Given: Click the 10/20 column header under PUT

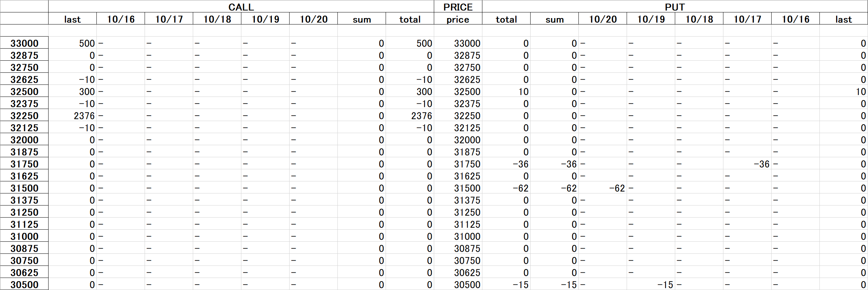Looking at the screenshot, I should pos(603,19).
